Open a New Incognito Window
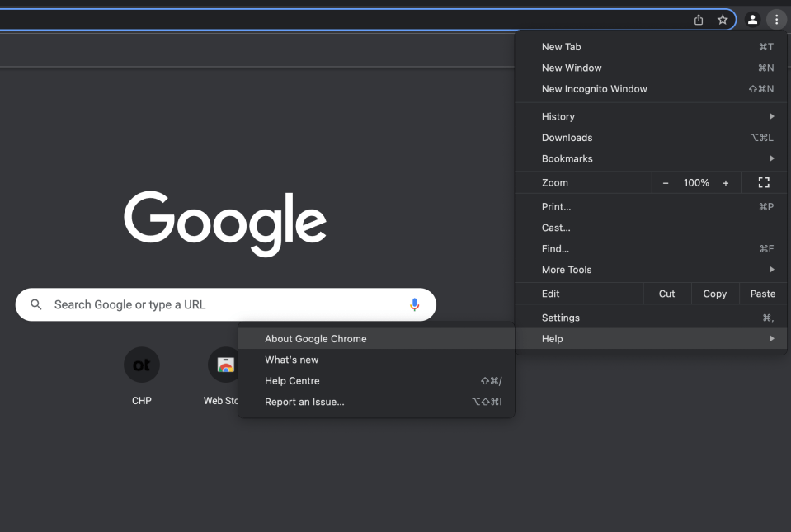791x532 pixels. 651,89
